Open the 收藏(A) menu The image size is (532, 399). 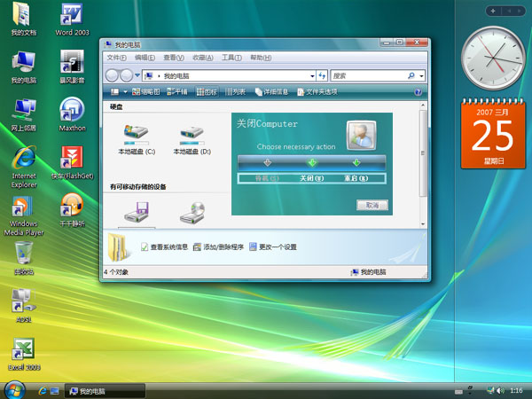[x=203, y=58]
